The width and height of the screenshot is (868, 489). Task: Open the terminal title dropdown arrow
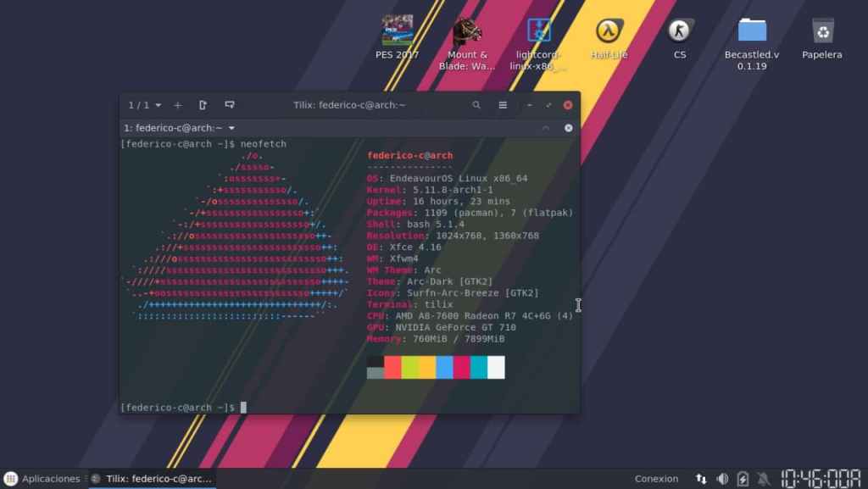[231, 128]
